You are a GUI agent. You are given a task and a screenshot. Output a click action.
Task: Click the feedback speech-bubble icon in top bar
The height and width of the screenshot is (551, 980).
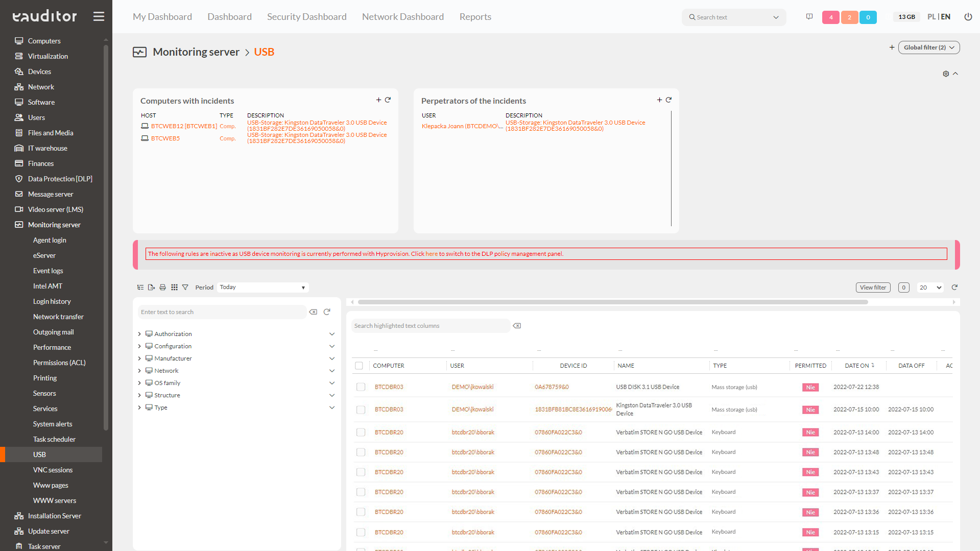click(809, 16)
